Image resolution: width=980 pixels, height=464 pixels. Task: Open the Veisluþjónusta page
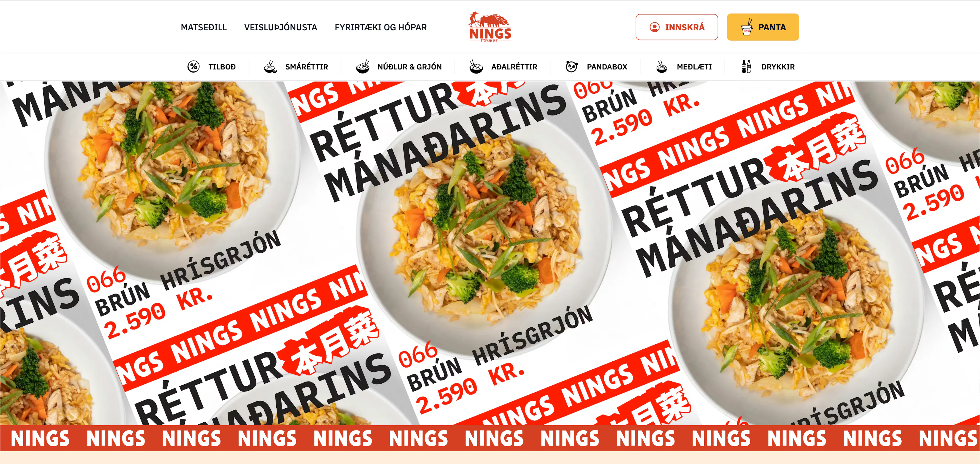point(280,27)
